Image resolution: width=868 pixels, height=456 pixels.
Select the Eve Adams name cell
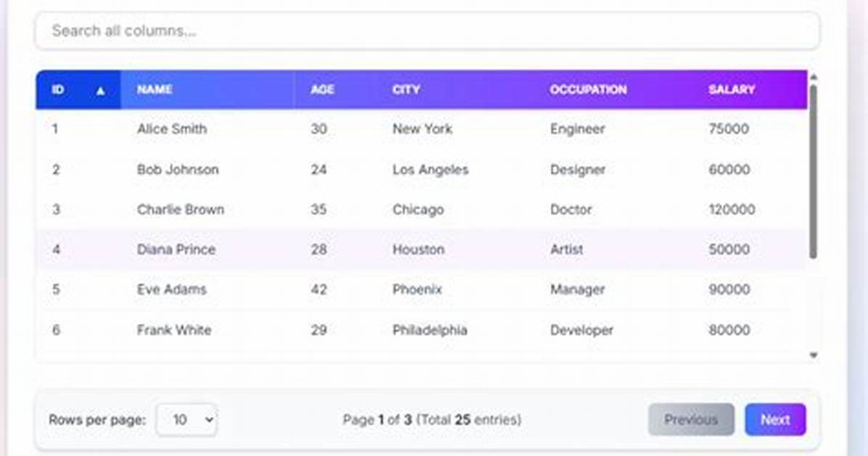pos(171,289)
